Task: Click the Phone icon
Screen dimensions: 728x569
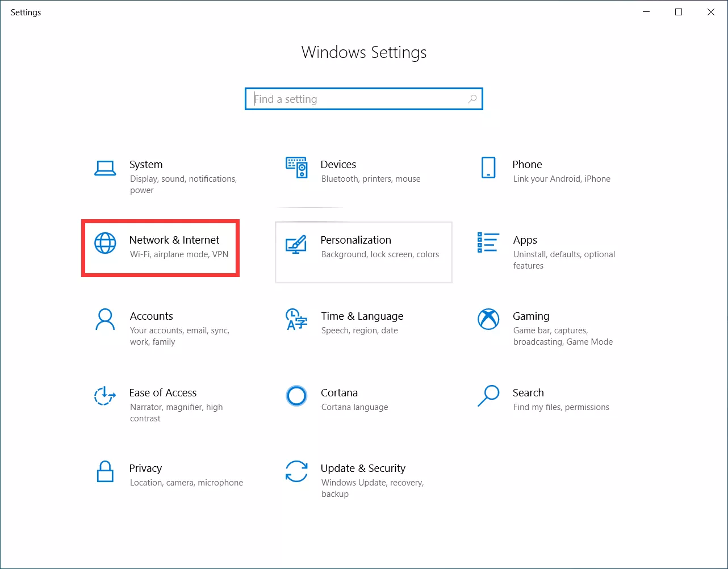Action: (x=488, y=168)
